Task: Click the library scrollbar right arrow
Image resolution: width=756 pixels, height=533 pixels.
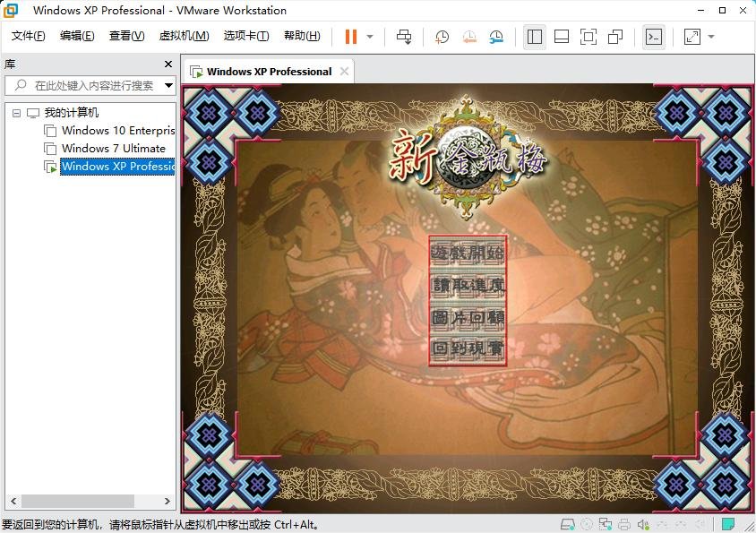Action: tap(168, 501)
